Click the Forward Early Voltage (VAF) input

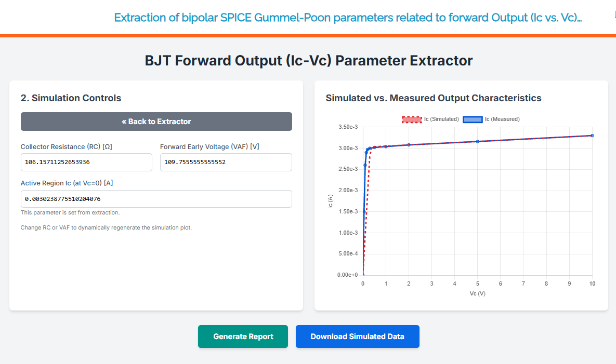[226, 162]
